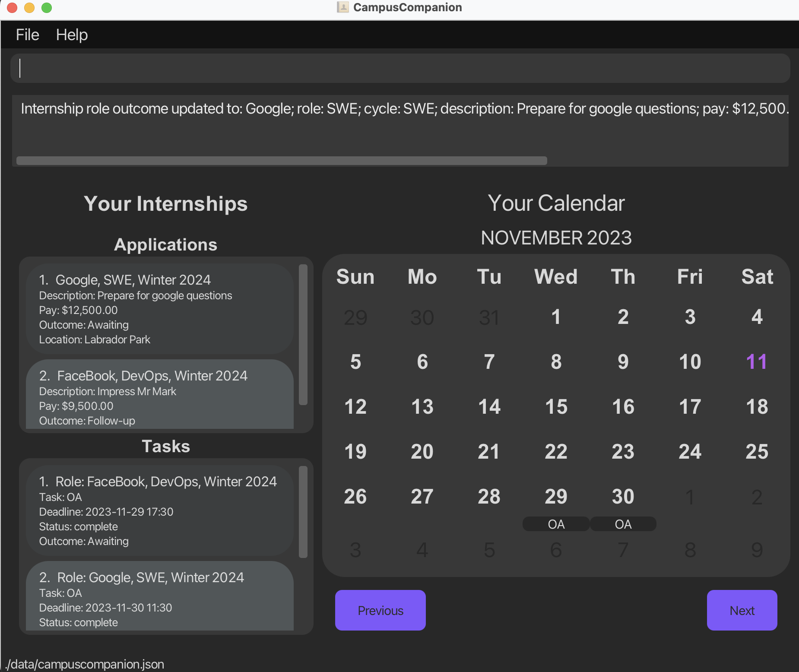Click calendar date 26
The image size is (799, 672).
click(x=355, y=497)
